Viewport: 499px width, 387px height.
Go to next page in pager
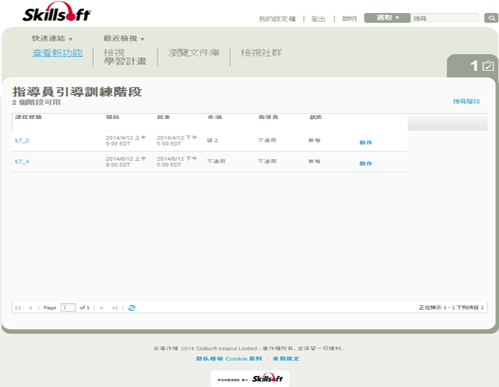(x=102, y=308)
